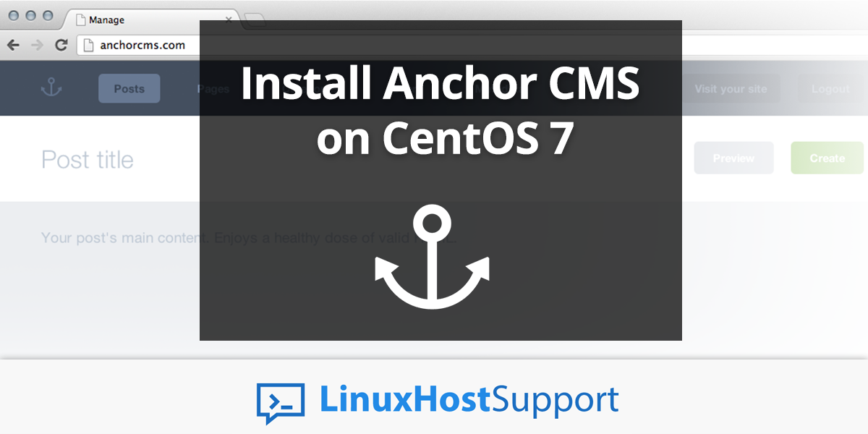The height and width of the screenshot is (434, 868).
Task: Click the LinuxHostSupport terminal bubble logo
Action: (x=281, y=402)
